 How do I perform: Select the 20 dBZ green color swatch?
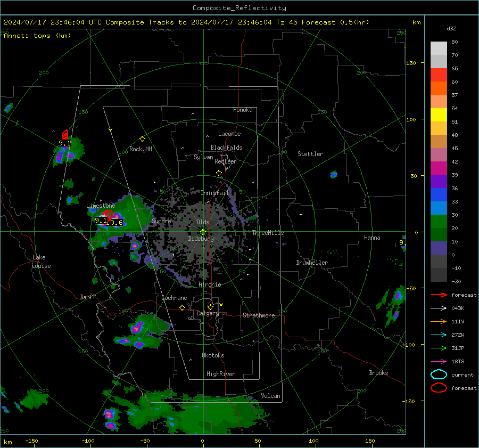439,222
